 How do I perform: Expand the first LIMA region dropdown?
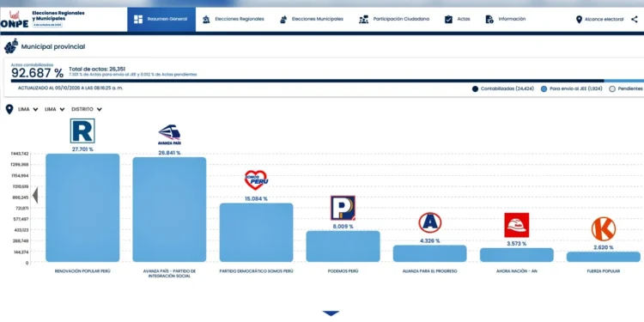(28, 109)
